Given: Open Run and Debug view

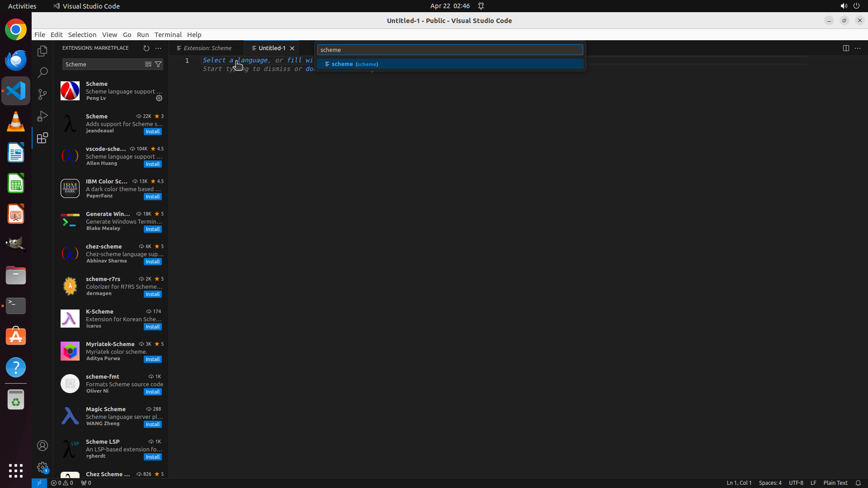Looking at the screenshot, I should pyautogui.click(x=42, y=116).
